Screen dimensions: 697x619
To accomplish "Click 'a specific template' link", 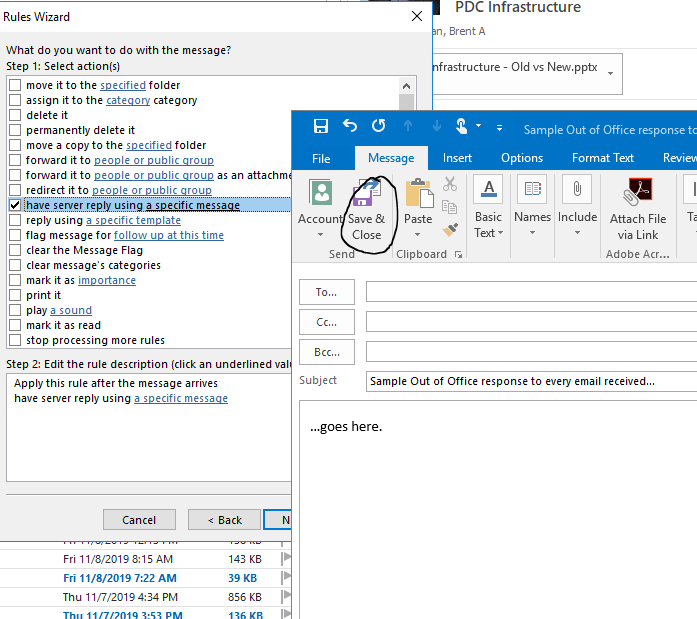I will point(133,220).
